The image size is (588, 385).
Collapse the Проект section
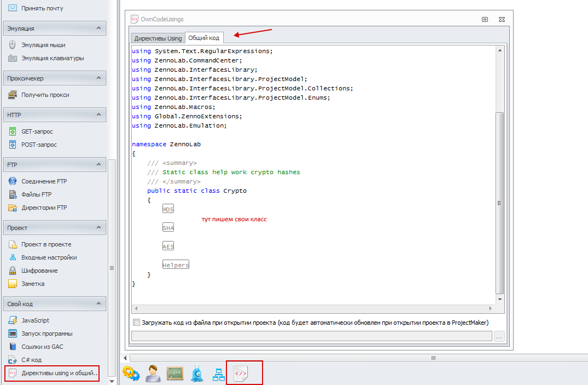click(x=98, y=228)
